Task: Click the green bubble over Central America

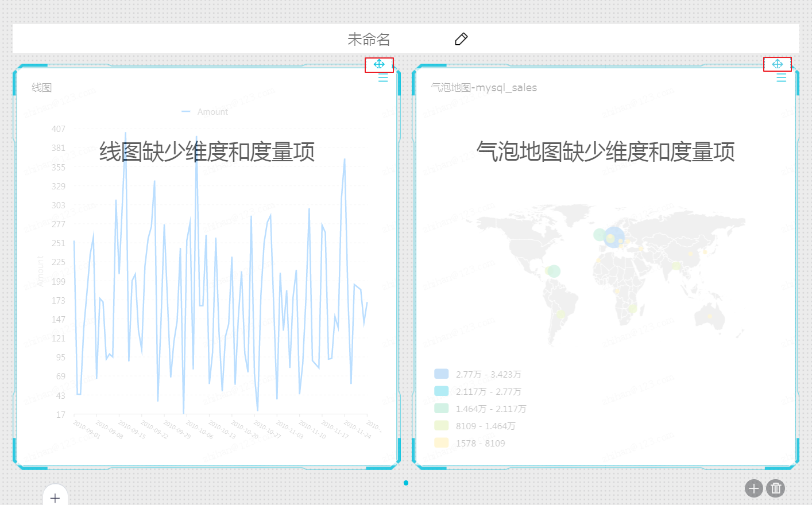Action: click(x=554, y=271)
